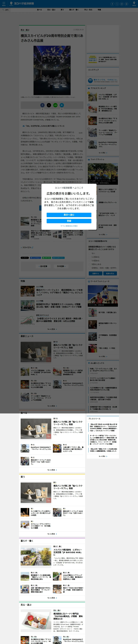Select the 5回以上ある poll option
The width and height of the screenshot is (138, 644).
95,264
